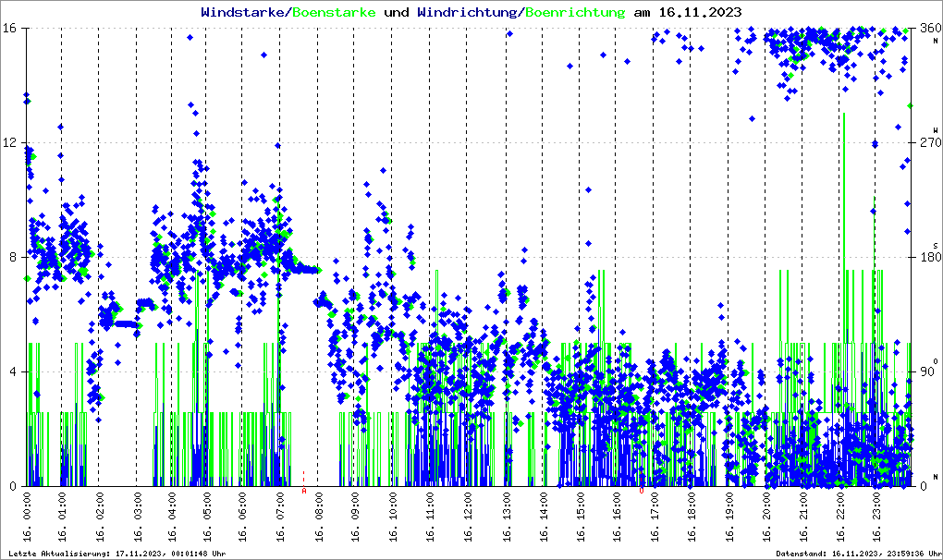Click the left axis value 4
This screenshot has height=560, width=943.
coord(13,371)
